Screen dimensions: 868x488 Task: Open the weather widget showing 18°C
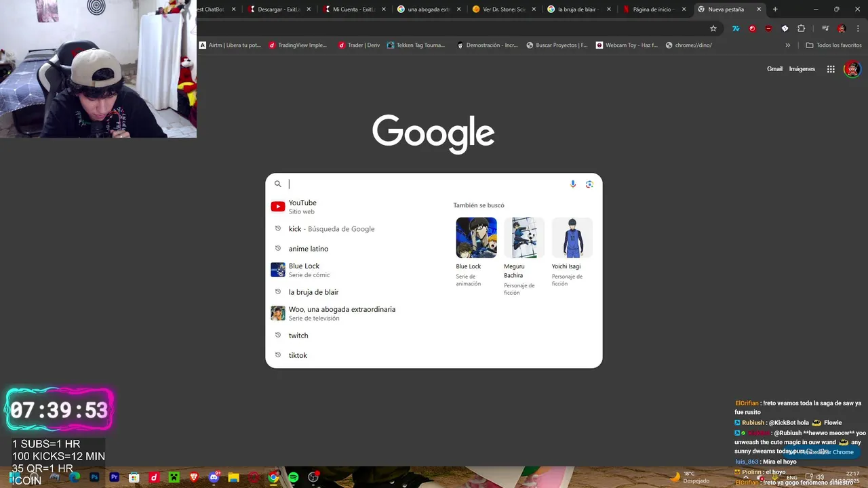[690, 477]
